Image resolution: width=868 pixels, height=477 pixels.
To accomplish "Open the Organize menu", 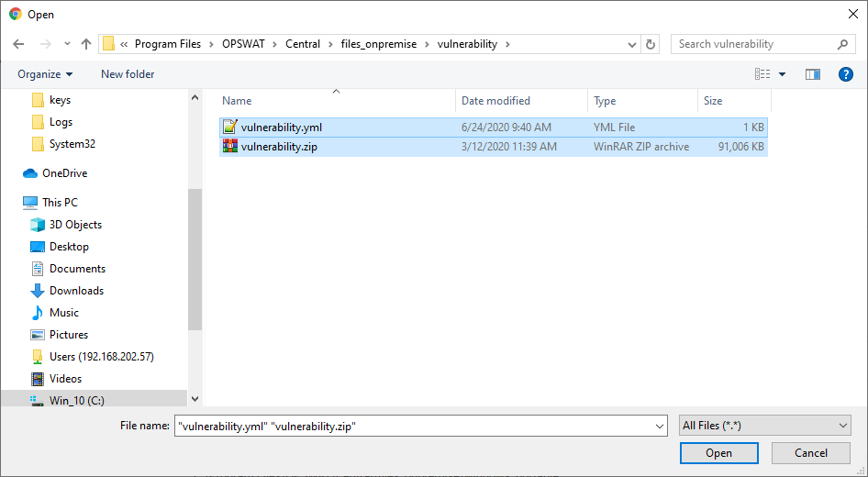I will [45, 74].
